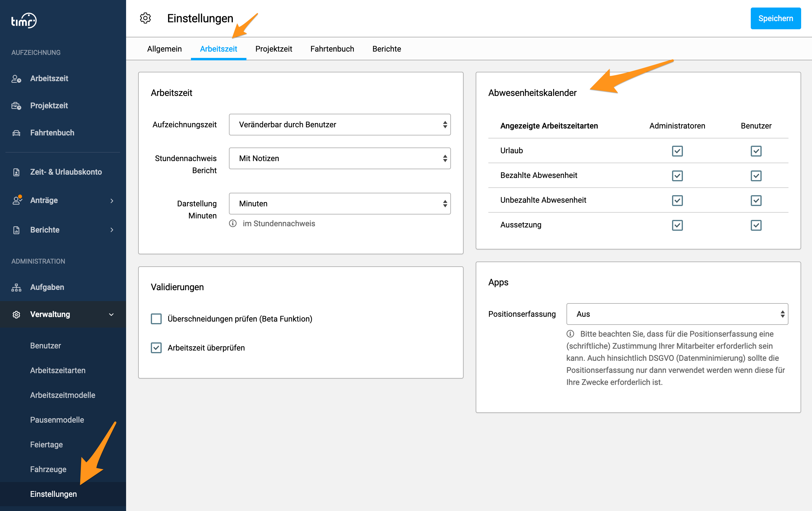812x511 pixels.
Task: Open the Darstellung Minuten dropdown
Action: (340, 203)
